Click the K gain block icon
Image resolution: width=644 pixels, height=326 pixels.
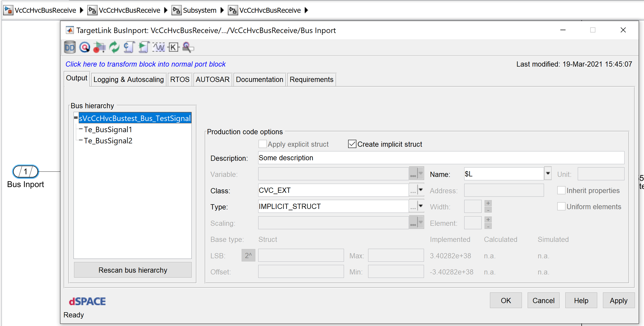[174, 47]
